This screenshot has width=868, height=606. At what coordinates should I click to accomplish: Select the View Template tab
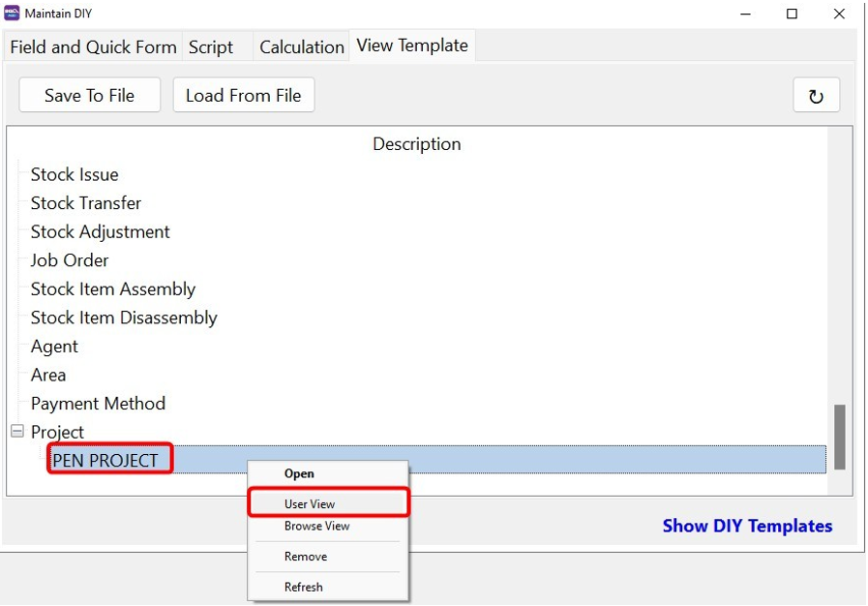412,45
